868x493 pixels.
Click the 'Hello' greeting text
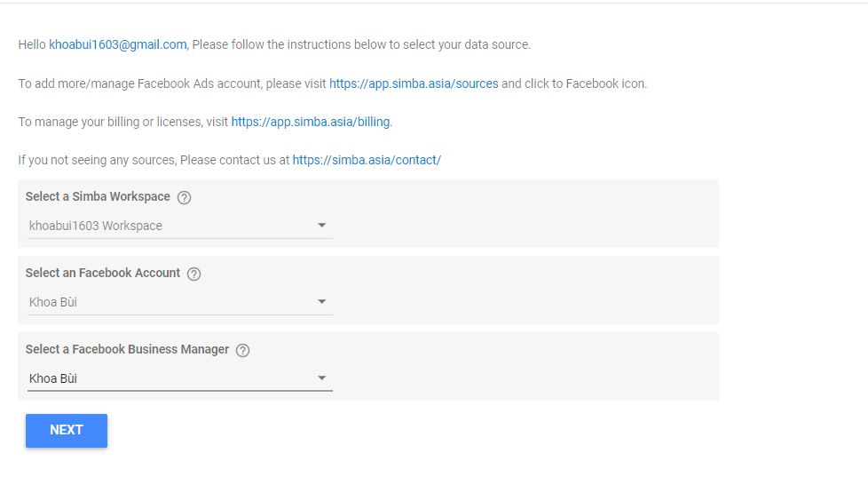click(x=32, y=44)
